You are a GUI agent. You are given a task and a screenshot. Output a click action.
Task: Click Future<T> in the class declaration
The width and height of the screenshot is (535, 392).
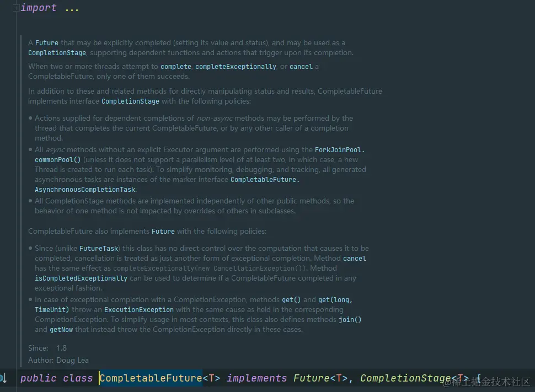[320, 378]
